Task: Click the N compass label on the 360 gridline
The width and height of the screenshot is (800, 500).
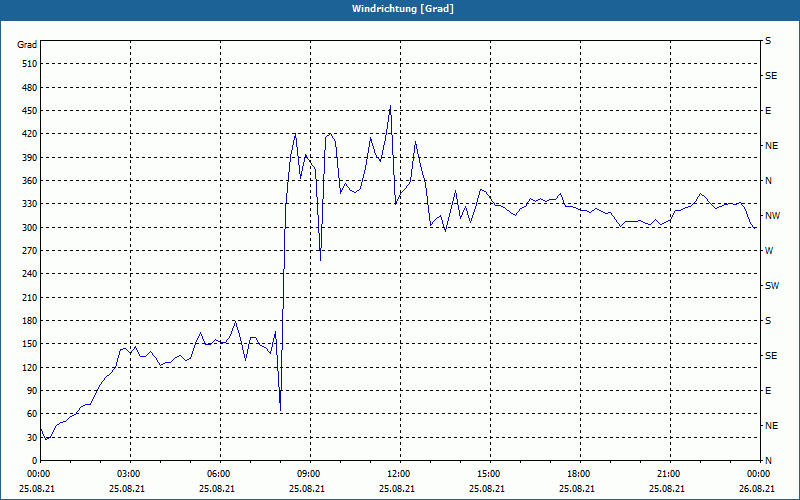Action: tap(768, 181)
